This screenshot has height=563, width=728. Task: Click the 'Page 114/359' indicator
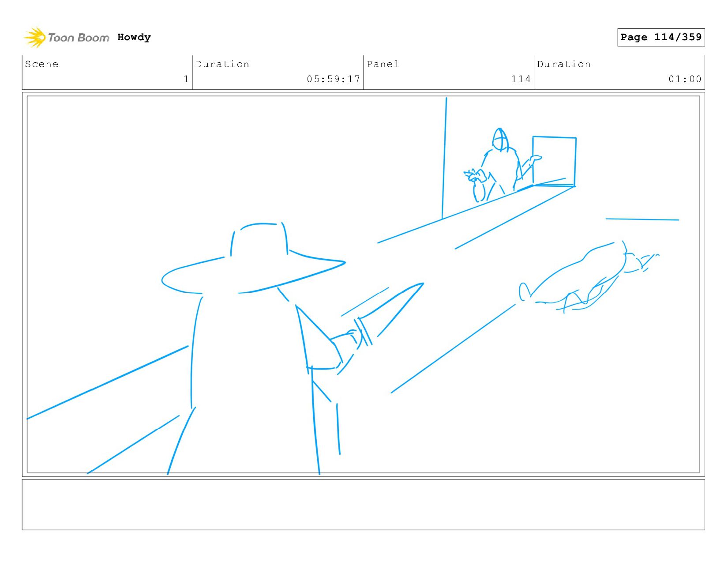(x=661, y=37)
